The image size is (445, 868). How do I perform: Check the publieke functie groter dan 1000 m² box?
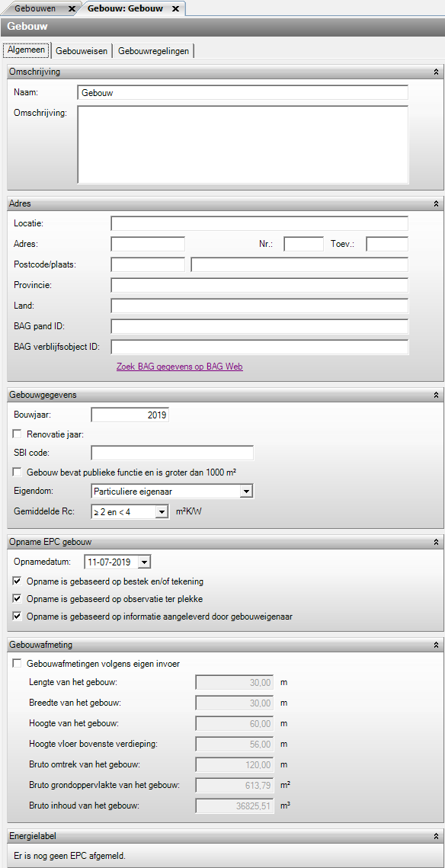click(18, 472)
